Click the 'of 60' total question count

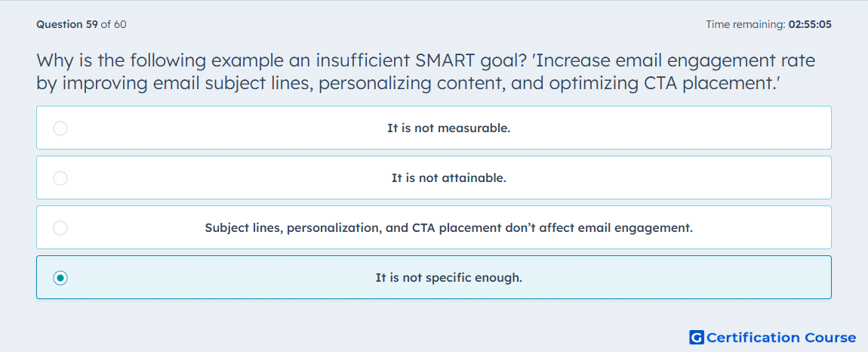[x=113, y=24]
